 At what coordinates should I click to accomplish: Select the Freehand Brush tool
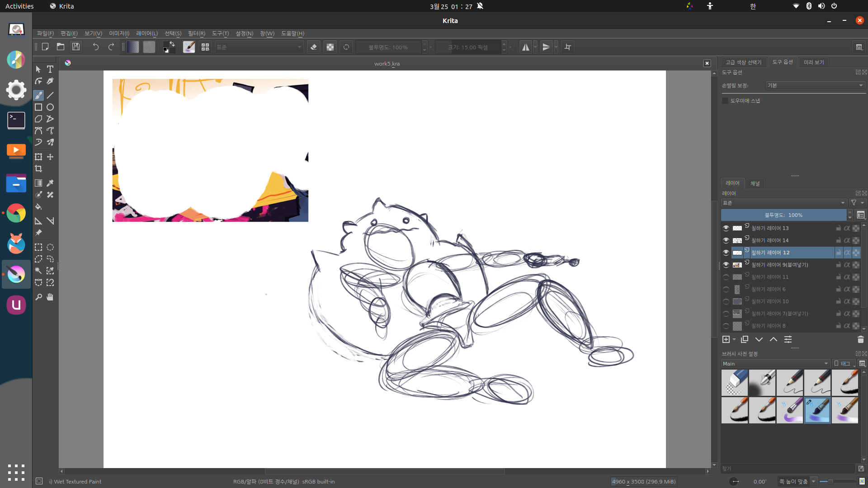(38, 95)
